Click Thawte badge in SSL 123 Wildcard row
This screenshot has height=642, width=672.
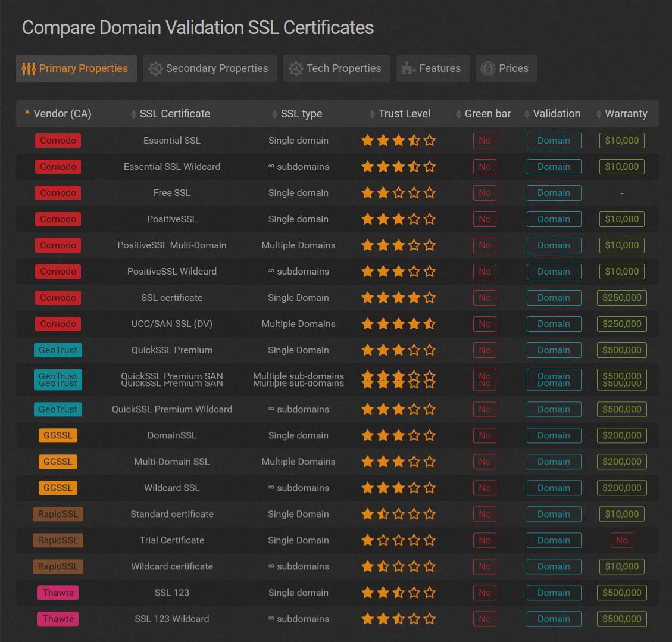coord(58,618)
